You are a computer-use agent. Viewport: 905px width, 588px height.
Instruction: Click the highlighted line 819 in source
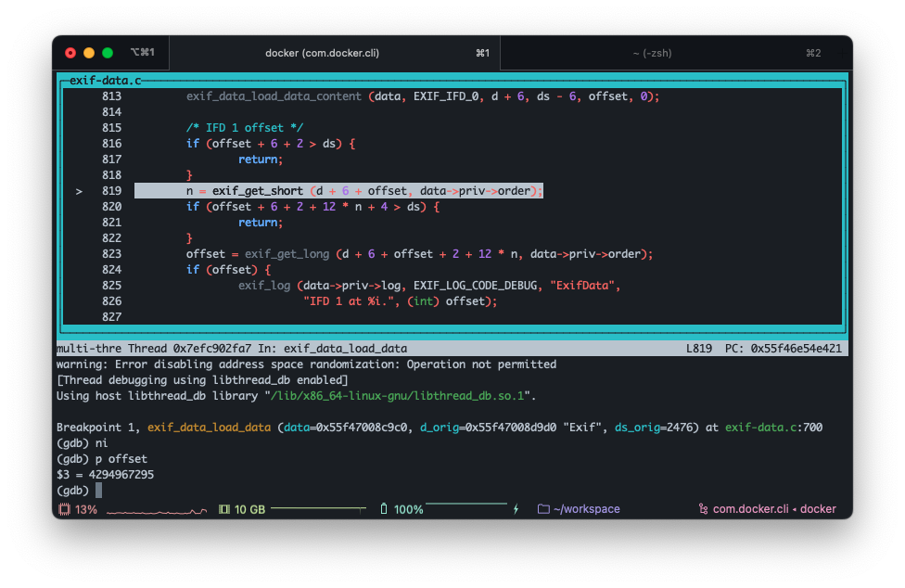(338, 191)
